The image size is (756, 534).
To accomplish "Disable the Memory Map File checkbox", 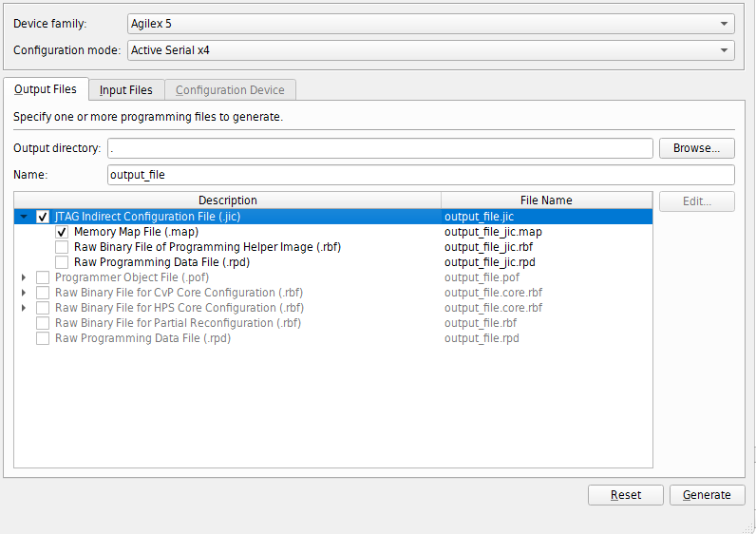I will tap(62, 232).
